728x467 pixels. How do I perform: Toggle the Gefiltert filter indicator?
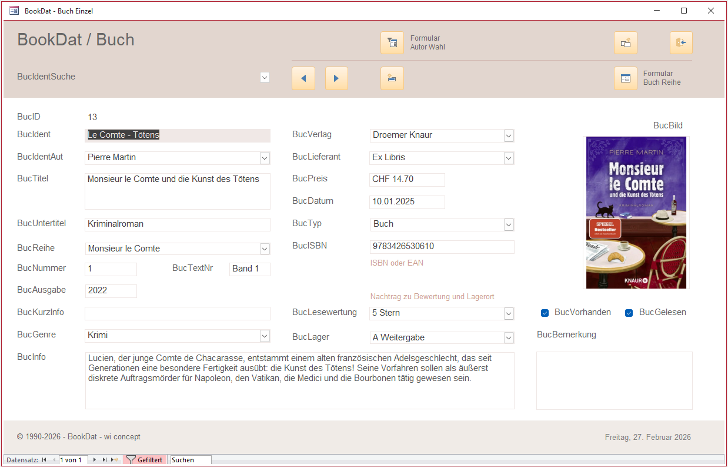point(144,460)
